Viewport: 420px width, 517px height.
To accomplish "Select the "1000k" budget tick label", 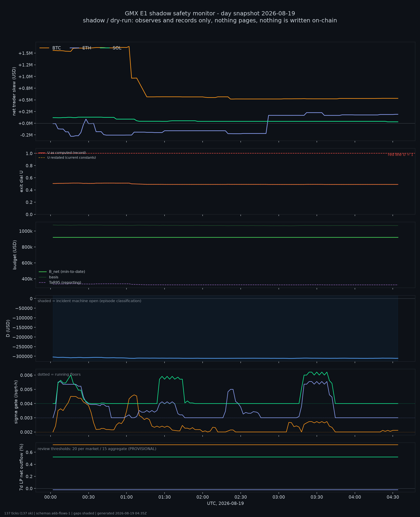I will coord(26,231).
